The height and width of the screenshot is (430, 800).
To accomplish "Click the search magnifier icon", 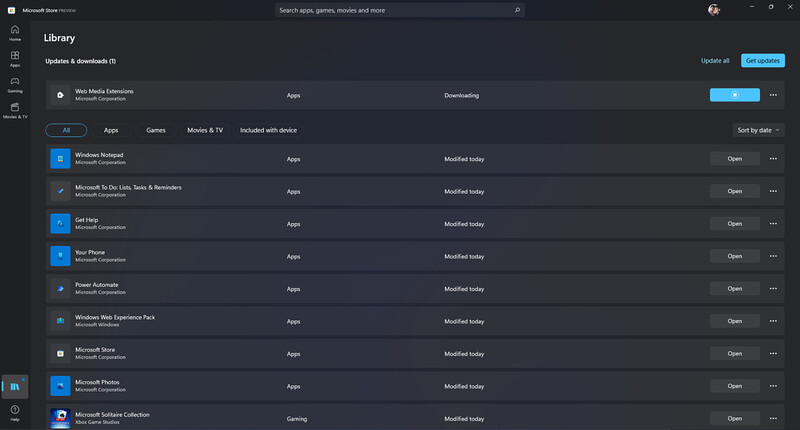I will [517, 10].
